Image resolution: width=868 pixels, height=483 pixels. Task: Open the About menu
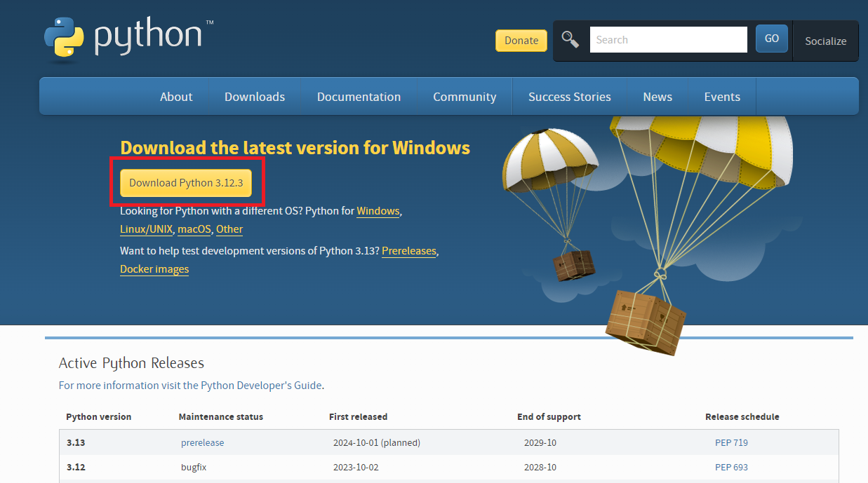[176, 97]
